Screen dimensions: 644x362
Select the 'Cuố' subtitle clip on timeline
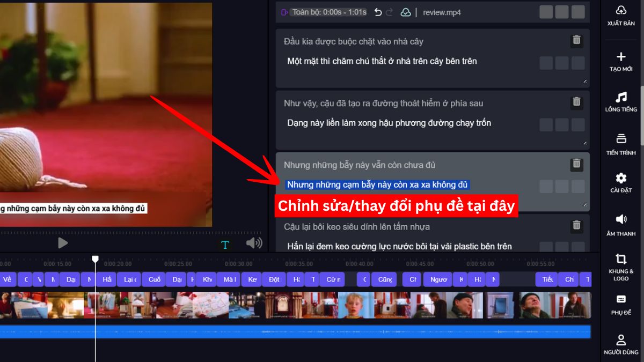153,279
